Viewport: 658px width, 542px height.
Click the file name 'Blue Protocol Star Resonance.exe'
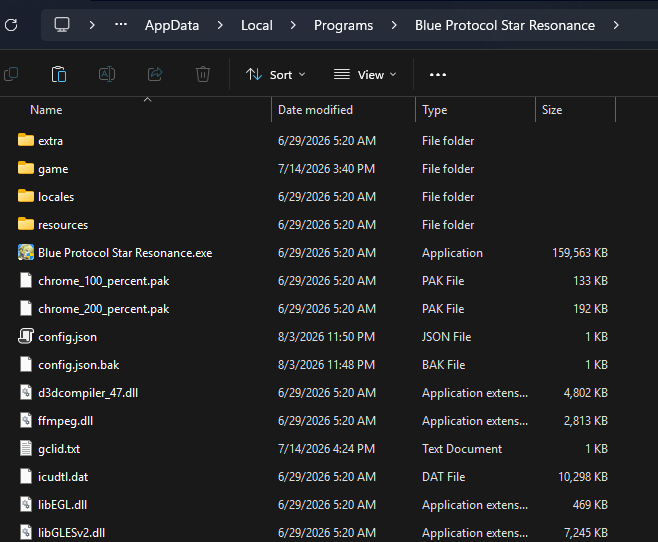point(125,253)
